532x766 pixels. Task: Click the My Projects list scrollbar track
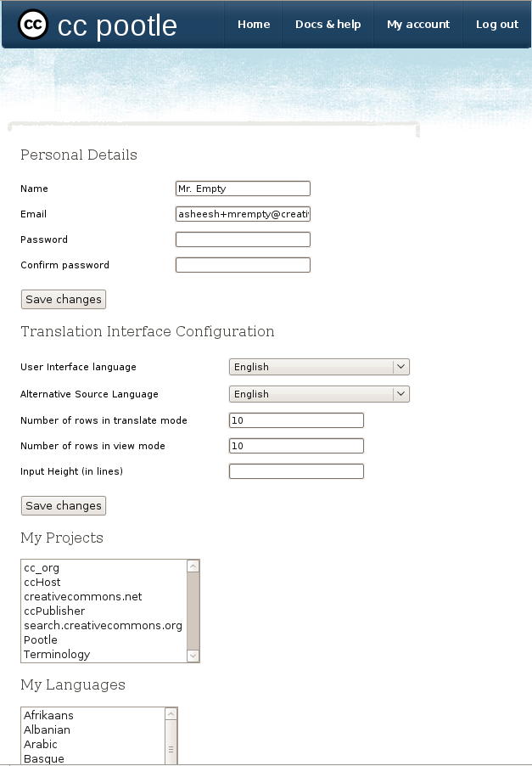193,611
